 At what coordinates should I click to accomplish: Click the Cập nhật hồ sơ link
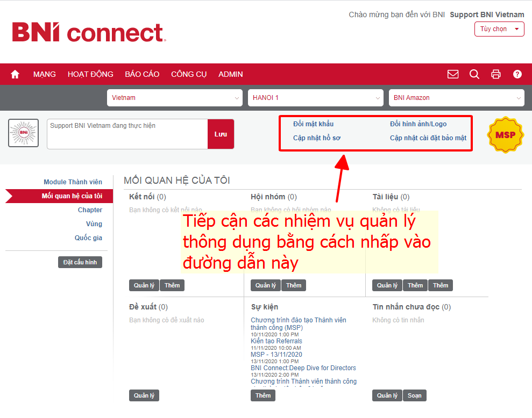click(x=317, y=138)
